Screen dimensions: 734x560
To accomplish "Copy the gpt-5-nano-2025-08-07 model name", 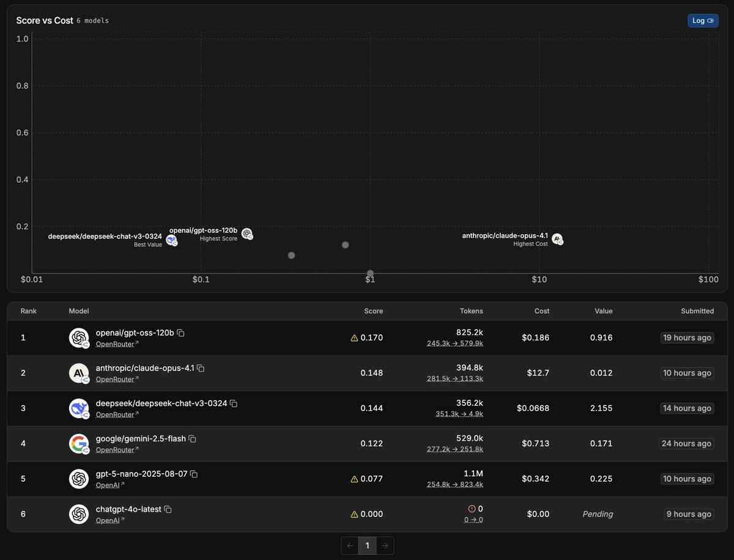I will pyautogui.click(x=194, y=474).
